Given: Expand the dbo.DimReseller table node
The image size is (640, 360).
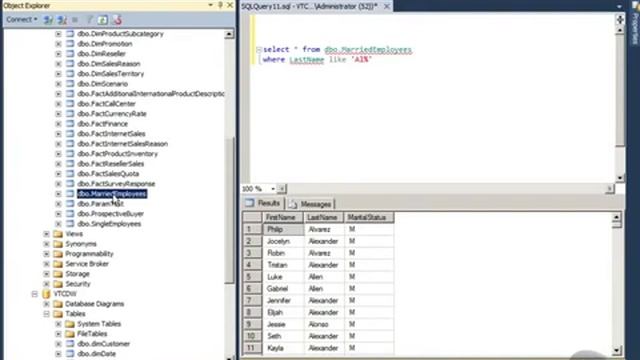Looking at the screenshot, I should pyautogui.click(x=58, y=54).
